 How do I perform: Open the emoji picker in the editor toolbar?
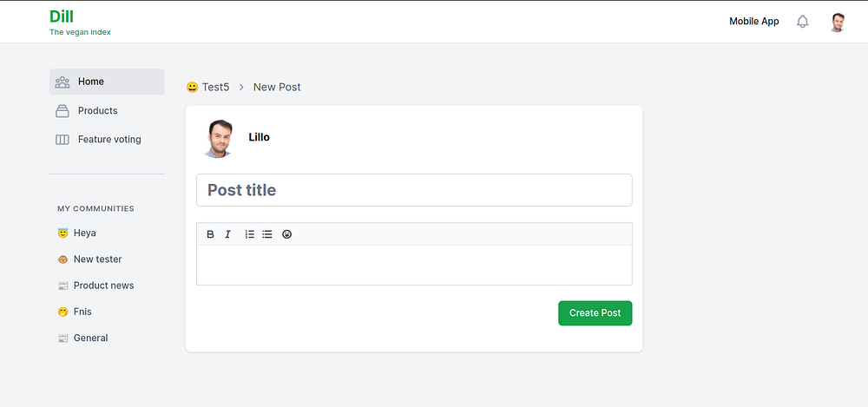[287, 234]
